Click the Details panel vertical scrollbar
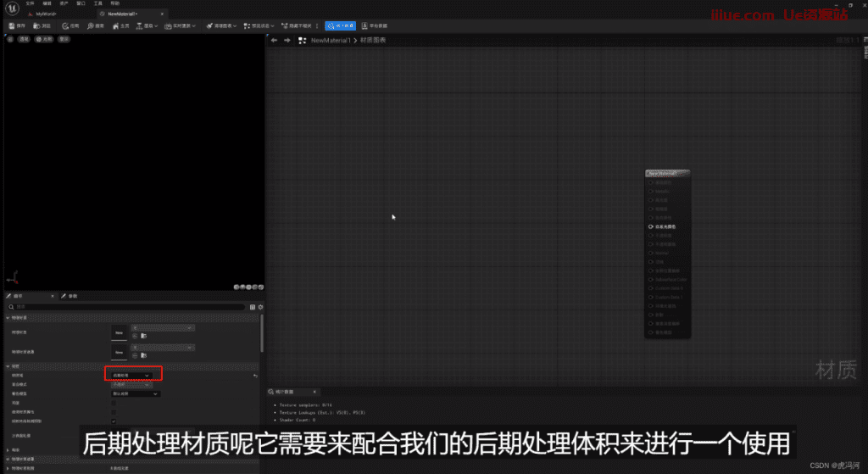Viewport: 868px width, 474px height. (261, 333)
